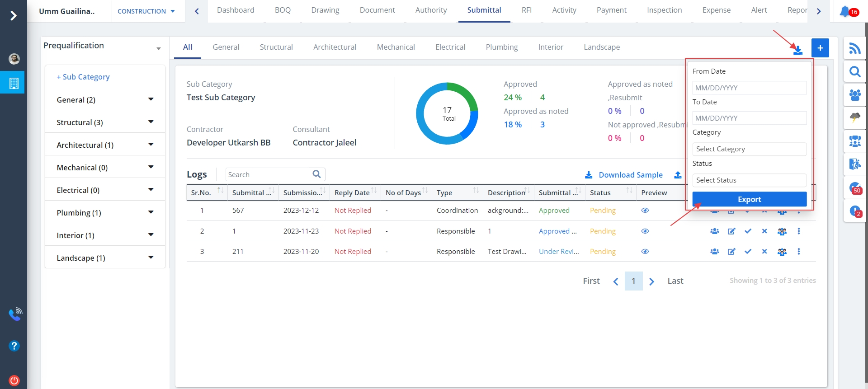The width and height of the screenshot is (868, 389).
Task: Click the RSS feed icon in sidebar
Action: pyautogui.click(x=854, y=48)
